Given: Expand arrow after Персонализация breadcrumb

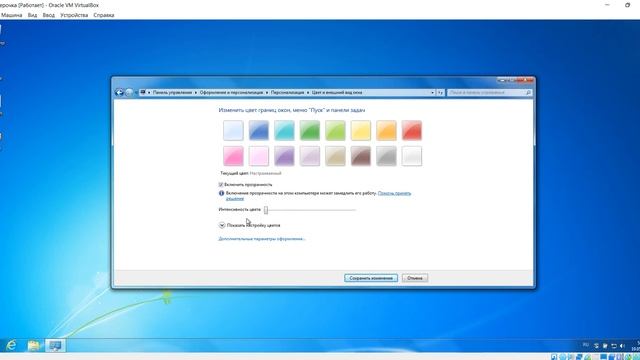Looking at the screenshot, I should pos(308,93).
